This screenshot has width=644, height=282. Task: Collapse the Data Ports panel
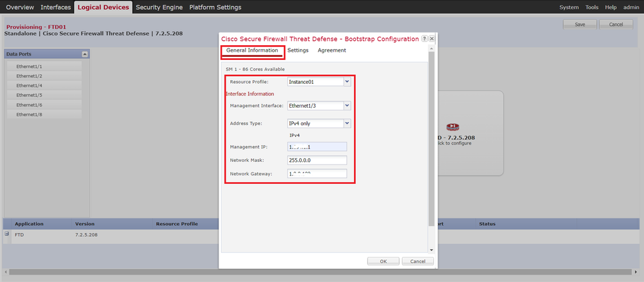84,54
